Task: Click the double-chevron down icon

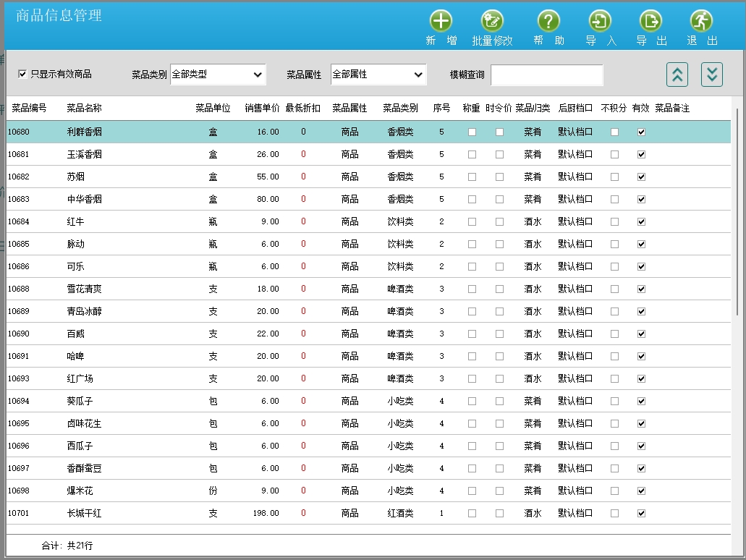Action: (712, 74)
